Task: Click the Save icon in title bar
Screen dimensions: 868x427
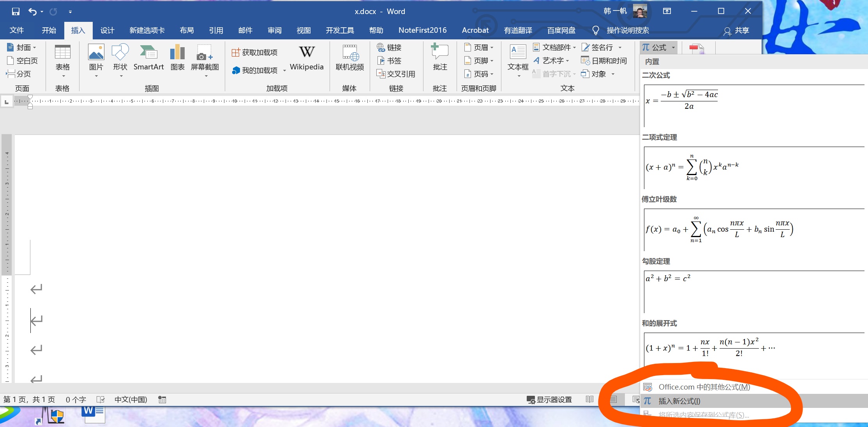Action: point(16,12)
